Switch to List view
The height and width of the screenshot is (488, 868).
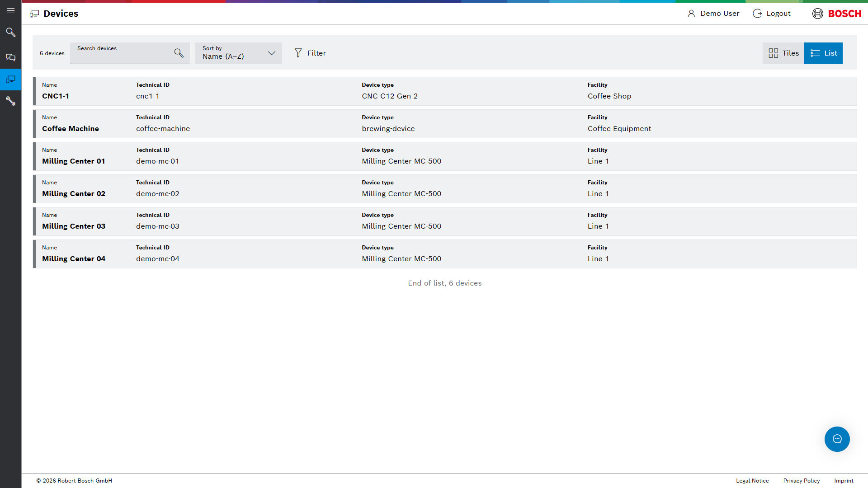[x=823, y=53]
